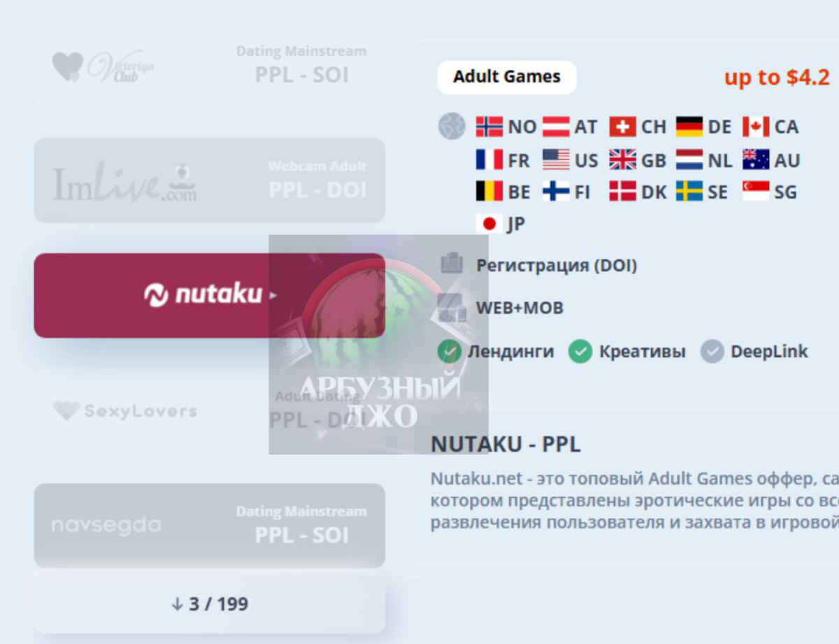
Task: Click the Denmark flag DK
Action: (623, 192)
